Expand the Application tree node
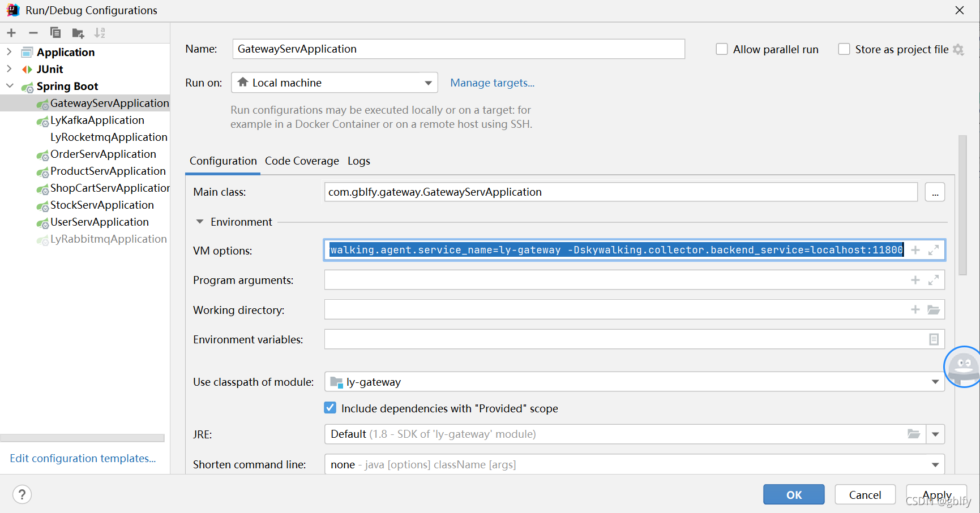The width and height of the screenshot is (980, 513). click(9, 52)
